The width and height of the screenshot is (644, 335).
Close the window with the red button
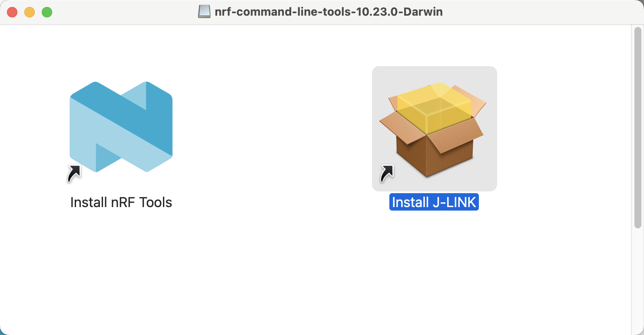coord(12,12)
